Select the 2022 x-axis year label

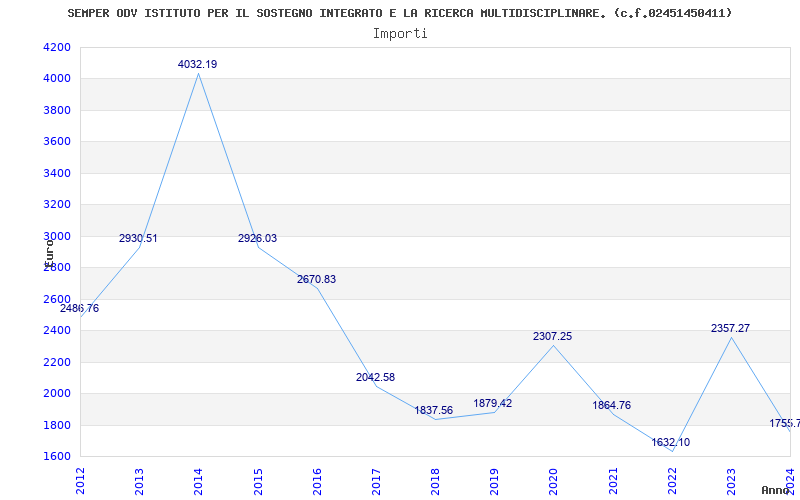pos(672,481)
